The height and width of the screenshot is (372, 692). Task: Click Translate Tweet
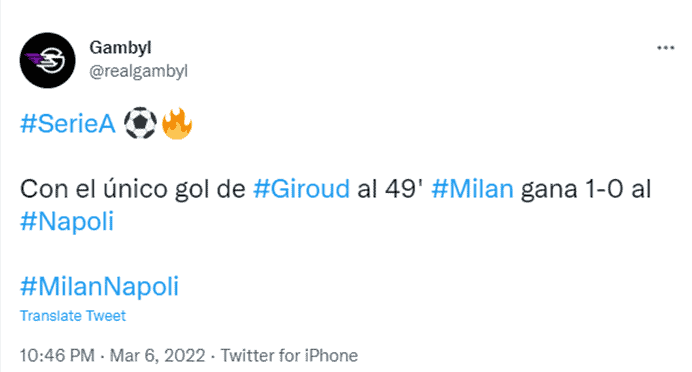click(73, 316)
